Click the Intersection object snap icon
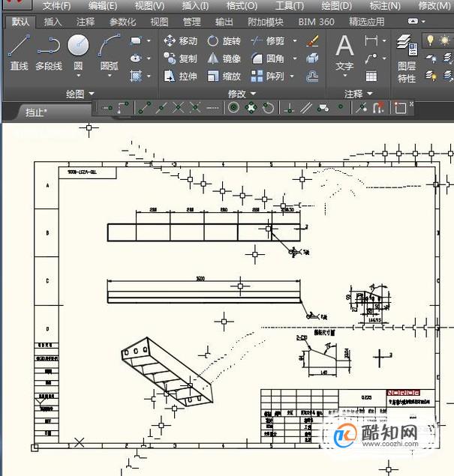Image resolution: width=454 pixels, height=476 pixels. click(x=179, y=108)
